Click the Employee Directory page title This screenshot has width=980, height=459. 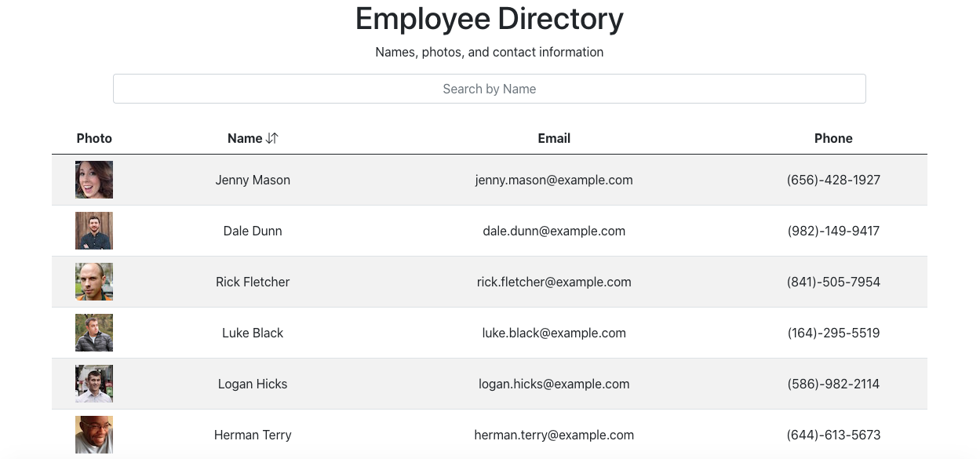point(489,18)
